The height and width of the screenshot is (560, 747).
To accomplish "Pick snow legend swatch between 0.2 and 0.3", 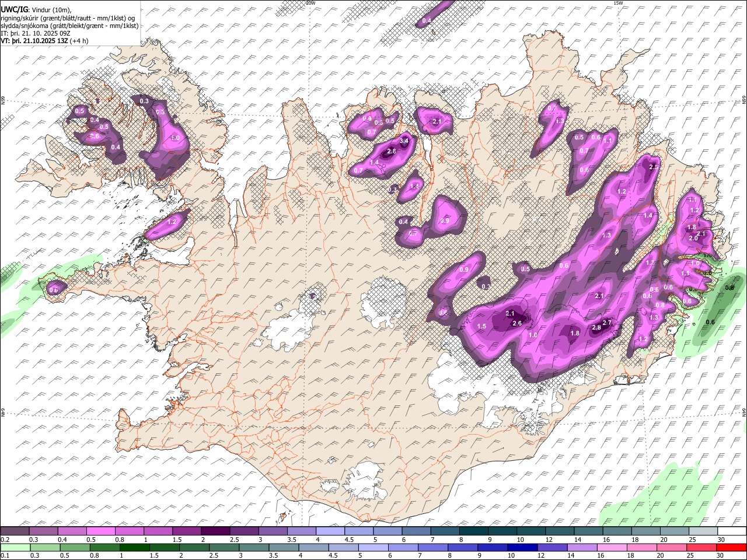I will point(15,531).
